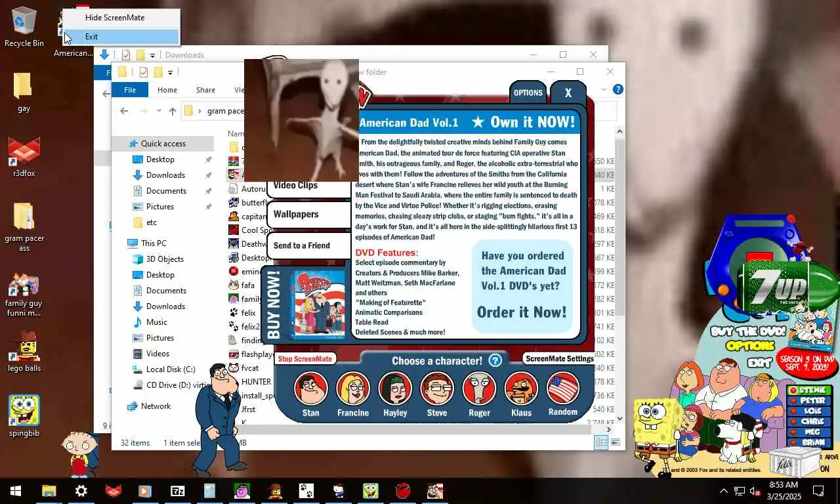
Task: Open OPTIONS tab in American Dad panel
Action: (528, 93)
